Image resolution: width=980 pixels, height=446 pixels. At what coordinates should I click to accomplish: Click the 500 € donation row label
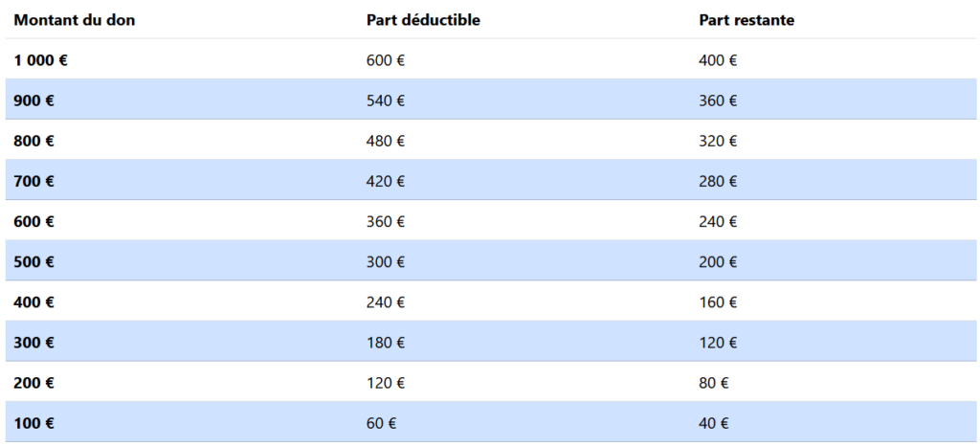33,261
